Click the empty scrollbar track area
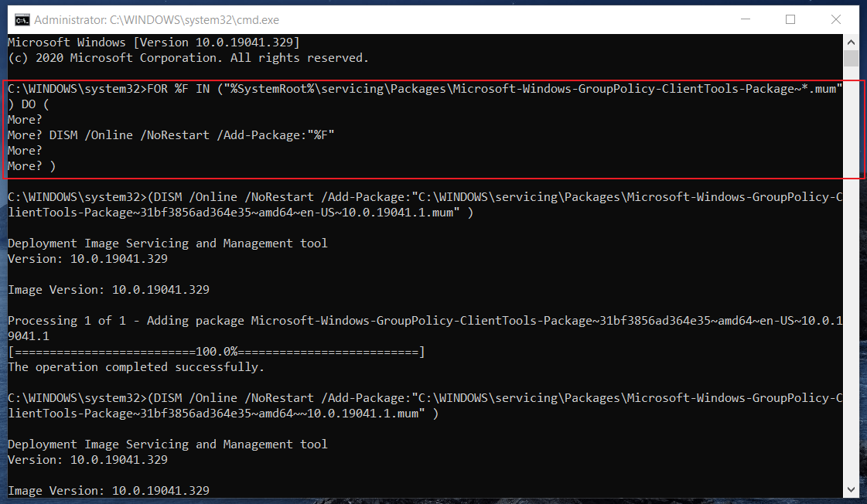 point(853,271)
